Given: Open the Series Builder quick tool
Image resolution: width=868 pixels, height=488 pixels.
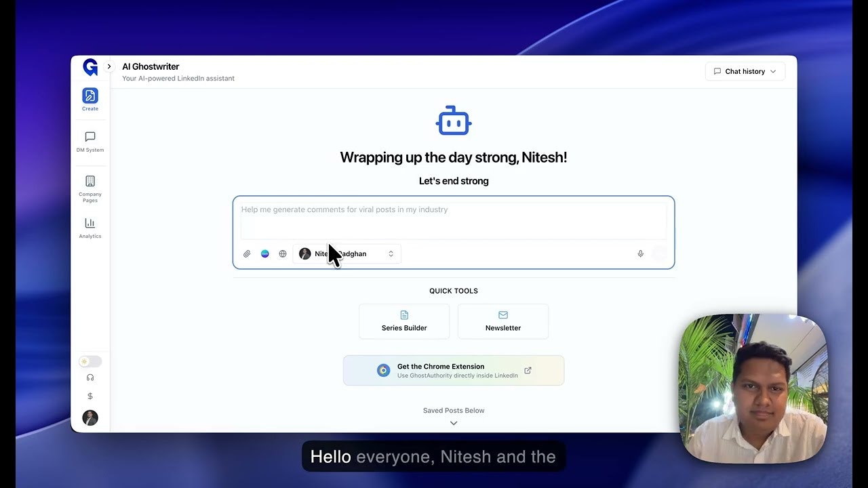Looking at the screenshot, I should (404, 321).
